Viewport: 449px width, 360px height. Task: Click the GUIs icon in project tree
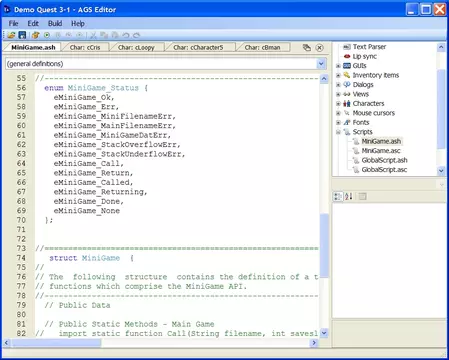(x=347, y=66)
